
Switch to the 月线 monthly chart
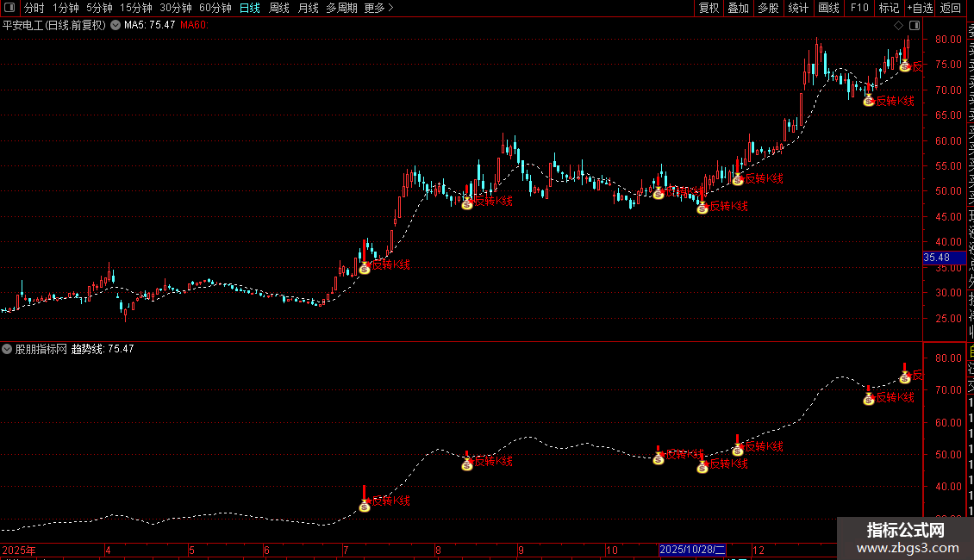point(308,8)
